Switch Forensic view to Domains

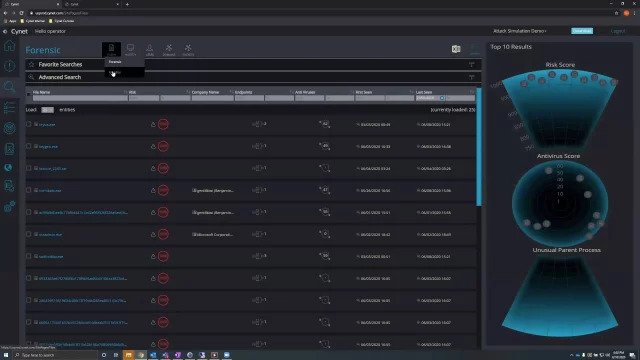[169, 50]
